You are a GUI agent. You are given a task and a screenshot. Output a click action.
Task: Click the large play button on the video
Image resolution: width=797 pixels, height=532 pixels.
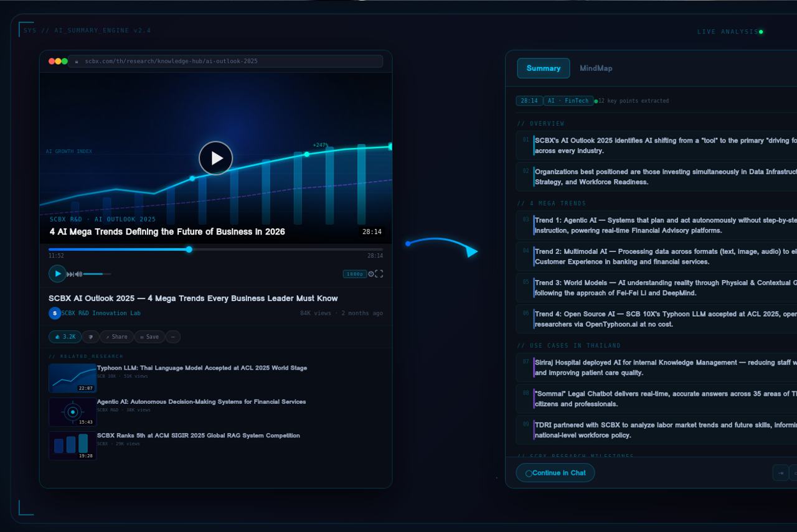tap(215, 158)
